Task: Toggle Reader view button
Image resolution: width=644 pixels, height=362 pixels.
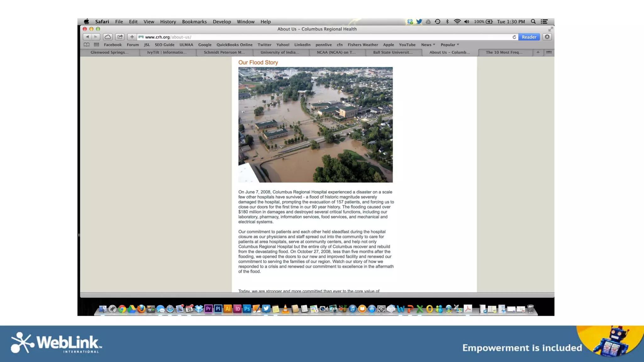Action: click(x=529, y=37)
